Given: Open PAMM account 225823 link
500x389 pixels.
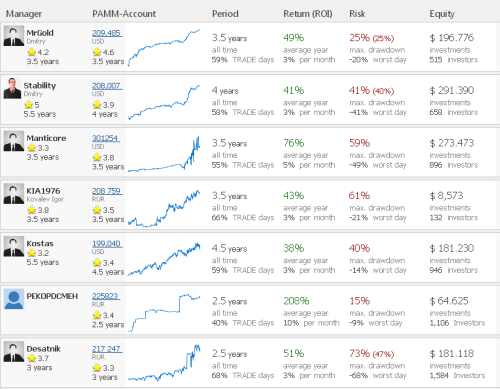Looking at the screenshot, I should 106,296.
